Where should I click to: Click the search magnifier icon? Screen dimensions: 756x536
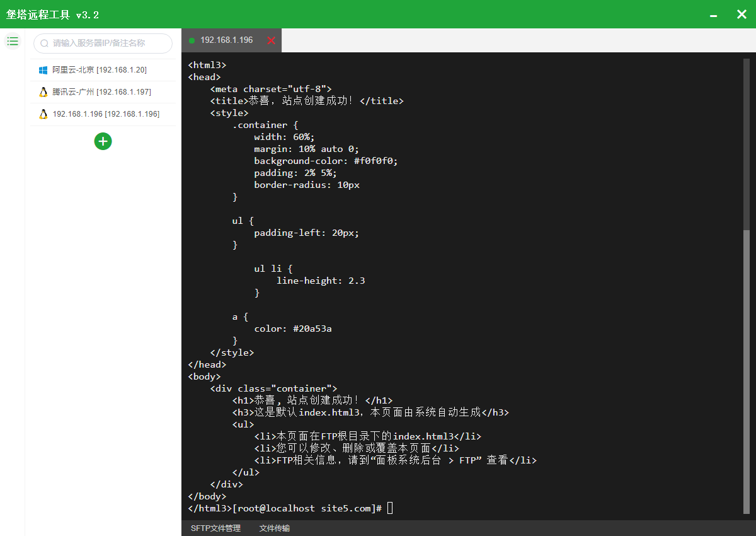click(x=45, y=44)
